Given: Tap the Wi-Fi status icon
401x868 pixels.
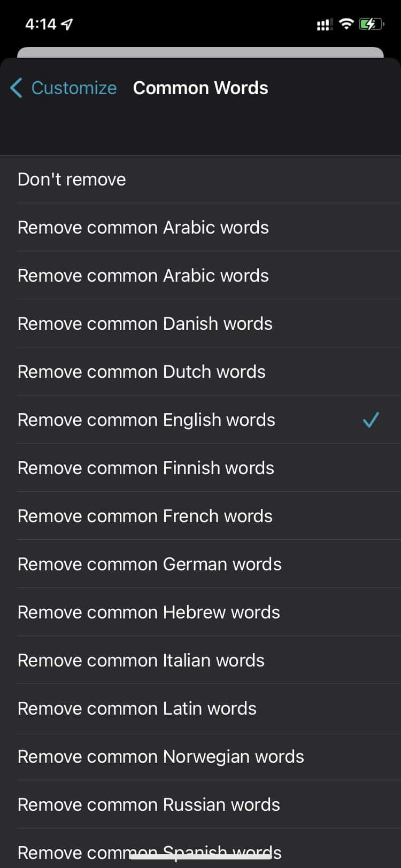Looking at the screenshot, I should pos(346,24).
